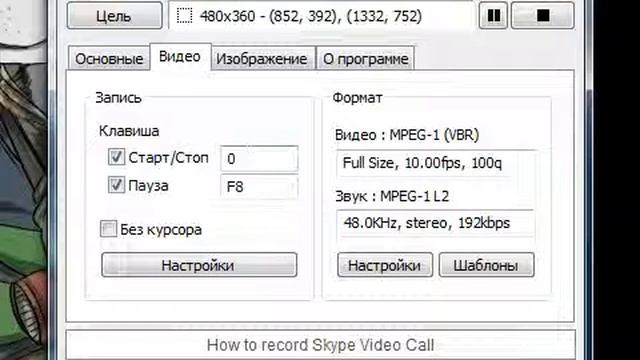Switch to the Видео tab
The width and height of the screenshot is (640, 360).
[180, 56]
